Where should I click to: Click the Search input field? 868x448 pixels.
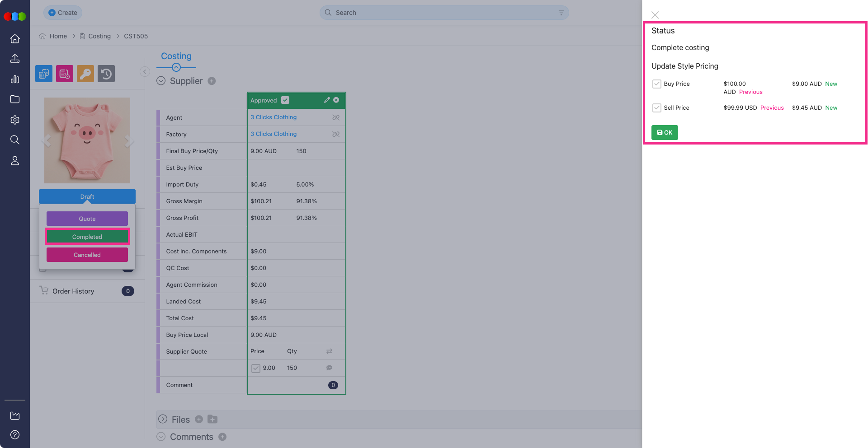(x=443, y=13)
